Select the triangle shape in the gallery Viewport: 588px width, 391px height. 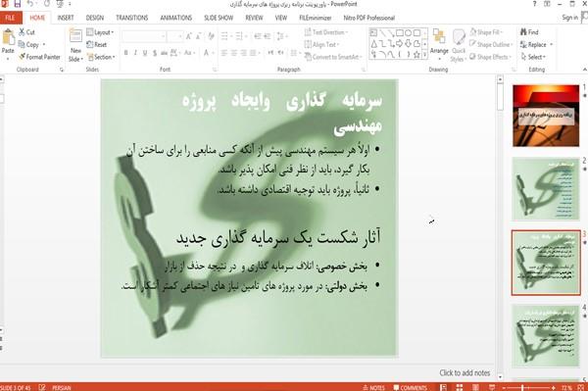[x=374, y=44]
